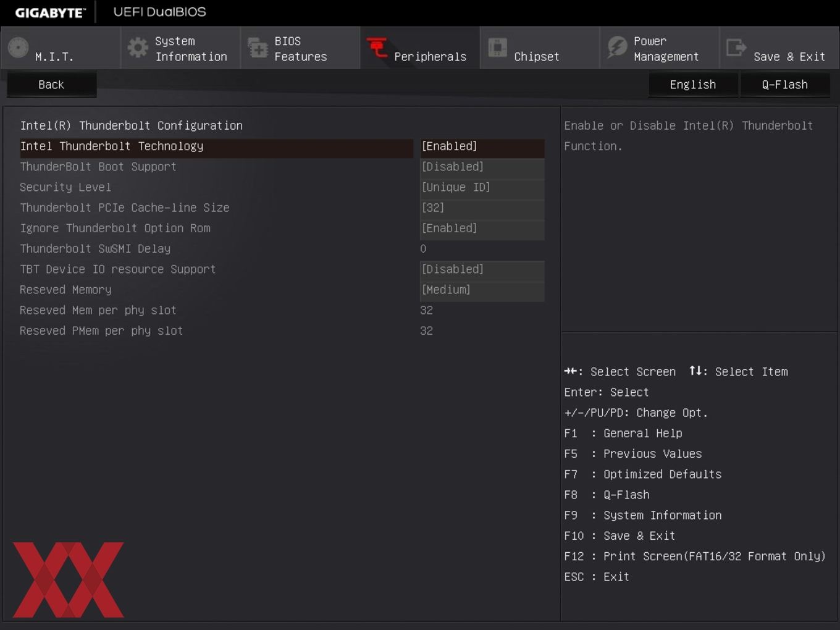Open the BIOS Features tab
This screenshot has height=630, width=840.
click(300, 48)
